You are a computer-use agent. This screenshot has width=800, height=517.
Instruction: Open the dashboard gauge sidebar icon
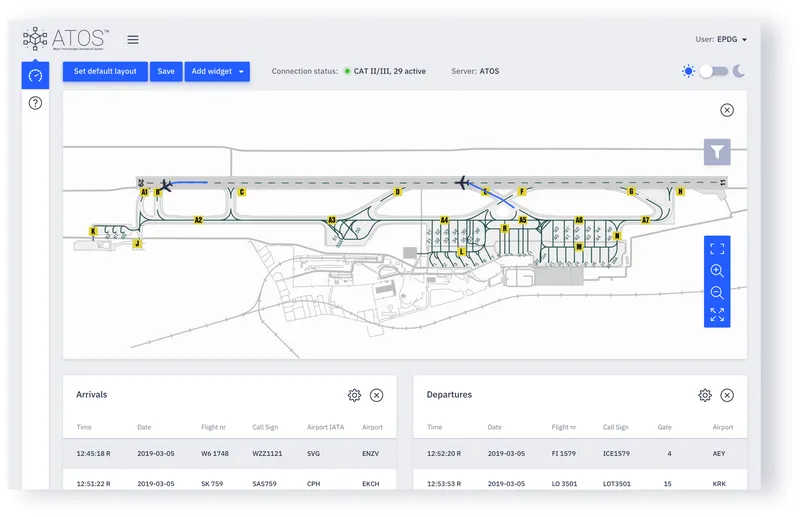point(35,76)
